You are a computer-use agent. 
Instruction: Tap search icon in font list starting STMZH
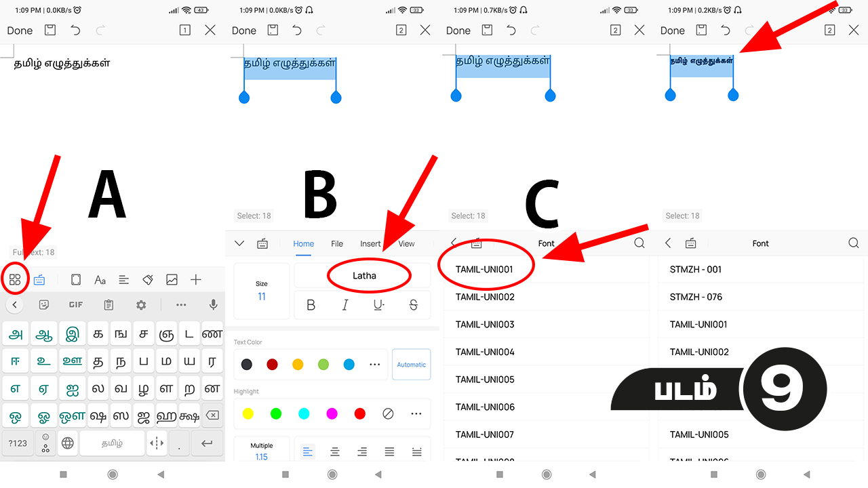(854, 243)
